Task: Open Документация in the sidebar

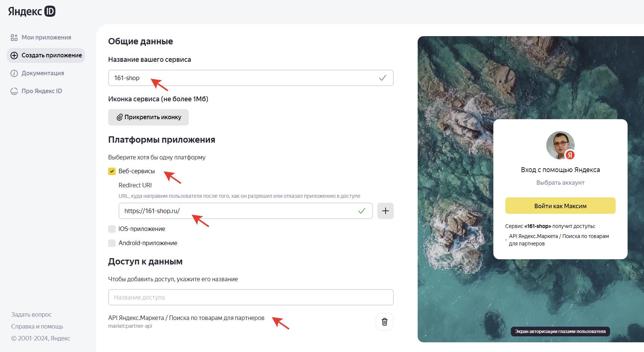Action: click(43, 73)
